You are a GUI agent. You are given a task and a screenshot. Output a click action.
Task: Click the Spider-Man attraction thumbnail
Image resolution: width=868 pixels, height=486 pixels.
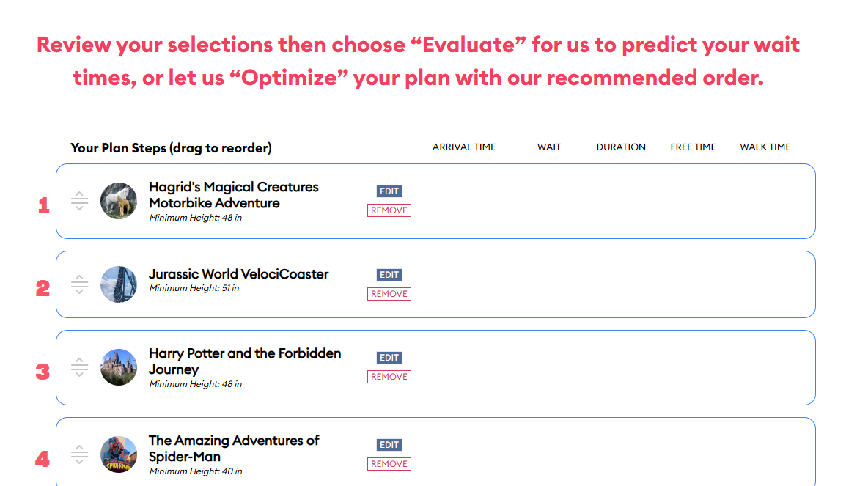[119, 454]
